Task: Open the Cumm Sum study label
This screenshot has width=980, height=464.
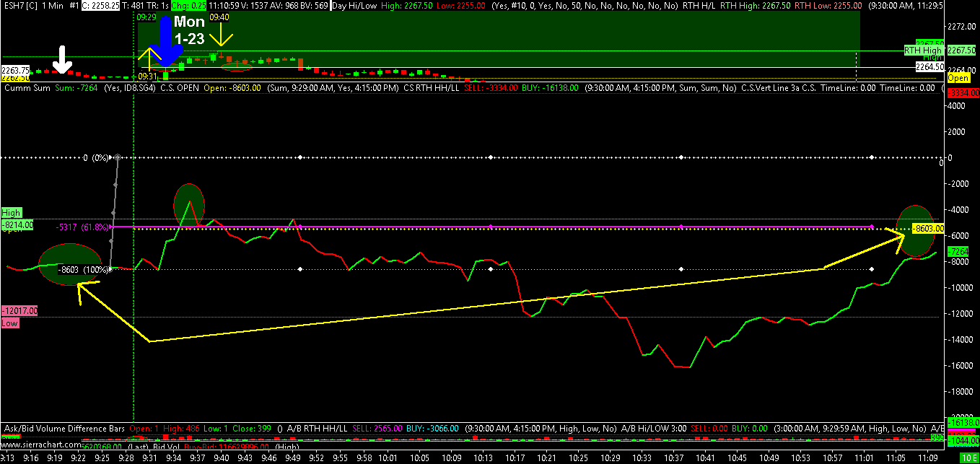Action: [x=27, y=88]
